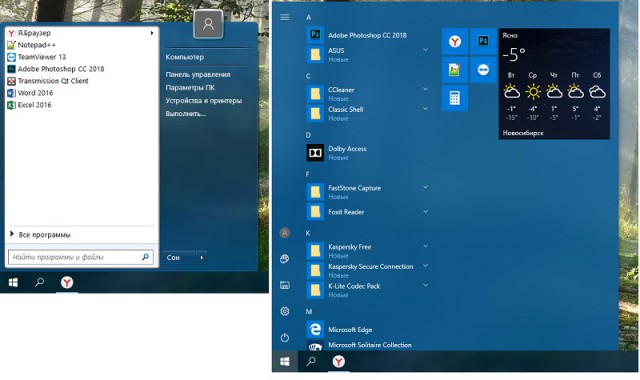Open Параметры ПК
Viewport: 640px width, 380px height.
click(x=190, y=87)
